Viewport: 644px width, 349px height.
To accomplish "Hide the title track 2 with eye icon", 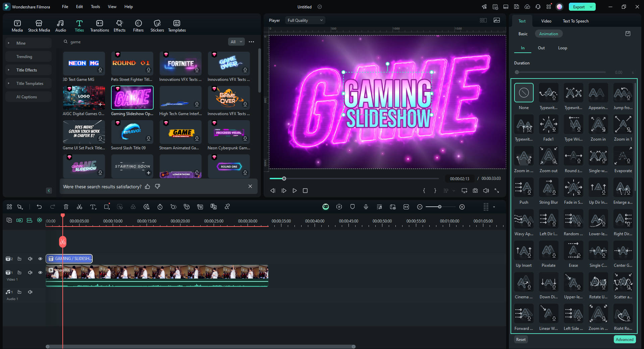I will pos(40,259).
